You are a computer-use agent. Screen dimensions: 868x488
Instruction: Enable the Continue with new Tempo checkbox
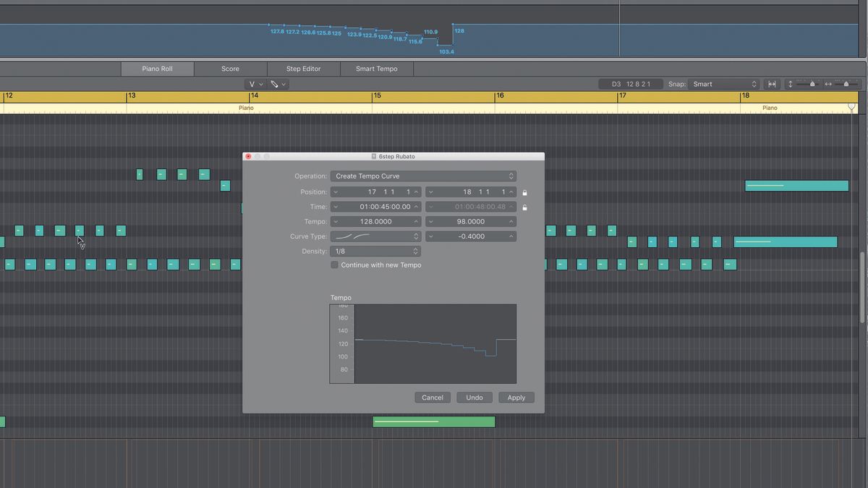334,265
